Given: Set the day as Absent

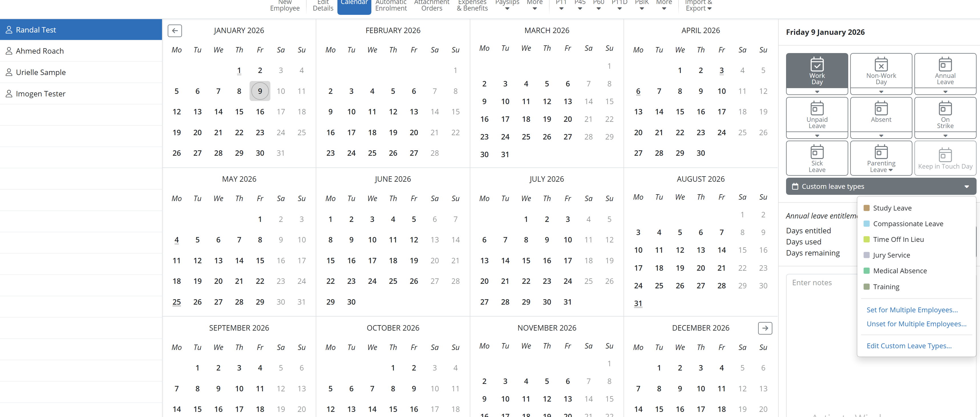Looking at the screenshot, I should tap(881, 115).
